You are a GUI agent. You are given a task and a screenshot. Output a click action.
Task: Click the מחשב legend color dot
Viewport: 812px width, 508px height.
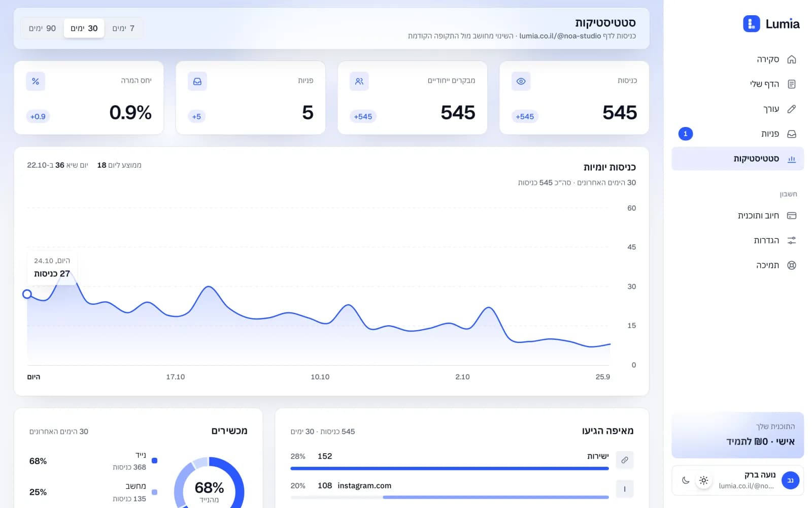coord(155,492)
